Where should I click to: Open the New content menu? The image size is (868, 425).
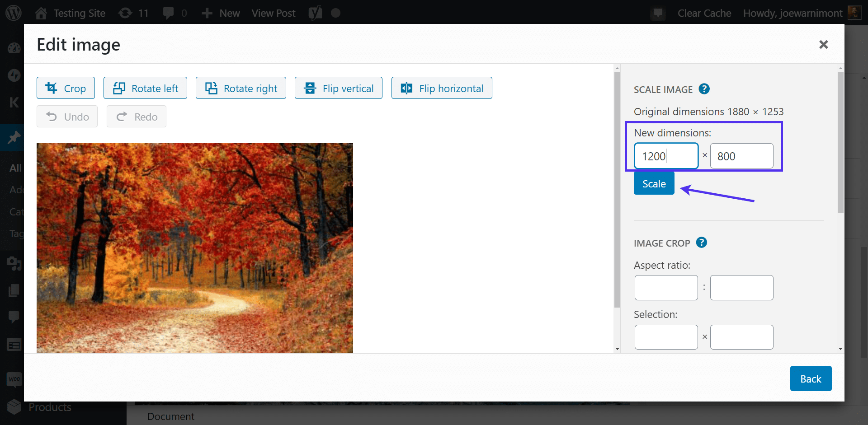click(221, 13)
